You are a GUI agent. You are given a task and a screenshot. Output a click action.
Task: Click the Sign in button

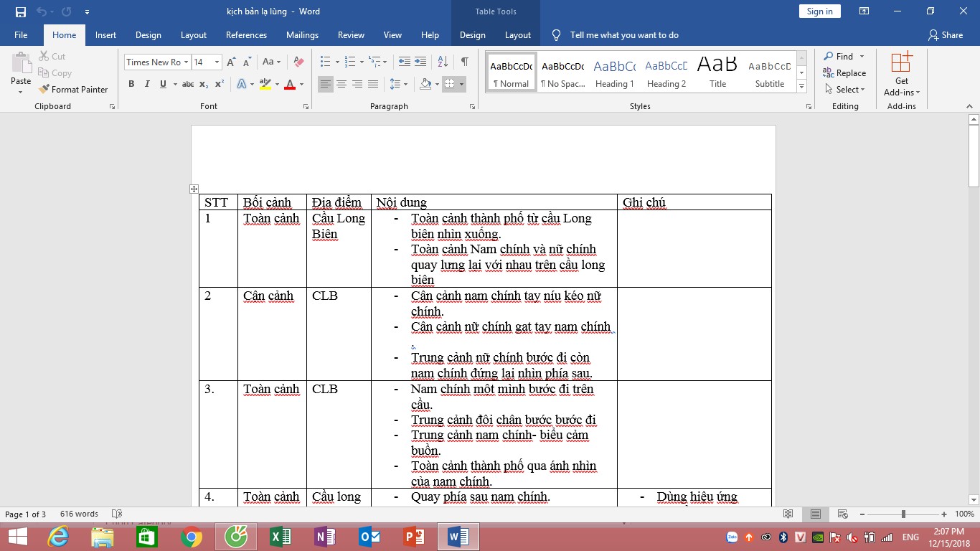819,11
